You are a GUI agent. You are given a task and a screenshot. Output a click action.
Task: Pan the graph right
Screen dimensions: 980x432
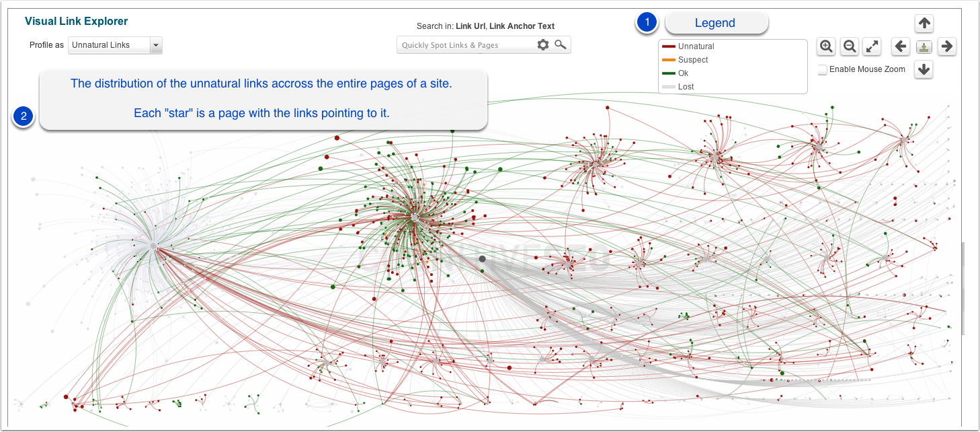[946, 46]
